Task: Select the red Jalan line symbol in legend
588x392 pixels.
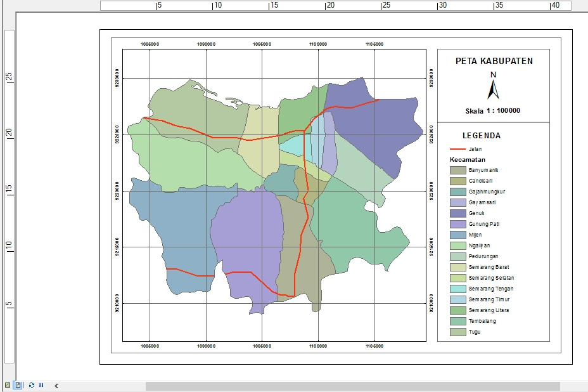Action: point(457,149)
